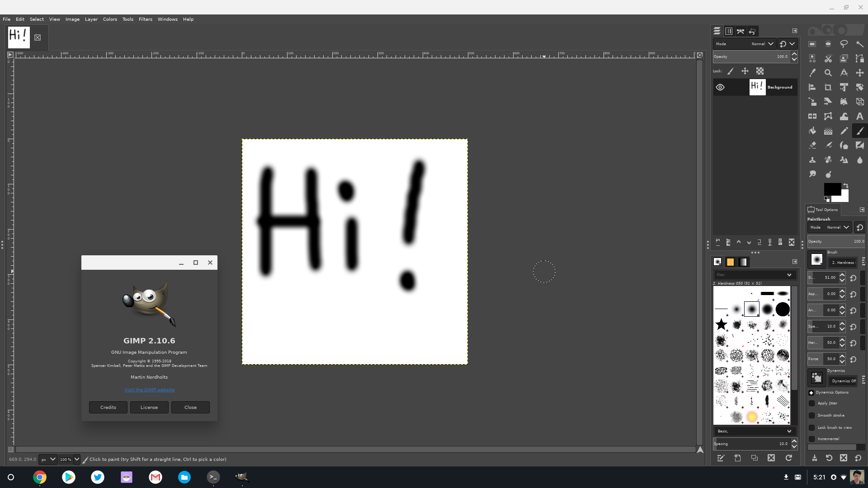
Task: Pick the Color Picker eyedropper tool
Action: pos(812,73)
